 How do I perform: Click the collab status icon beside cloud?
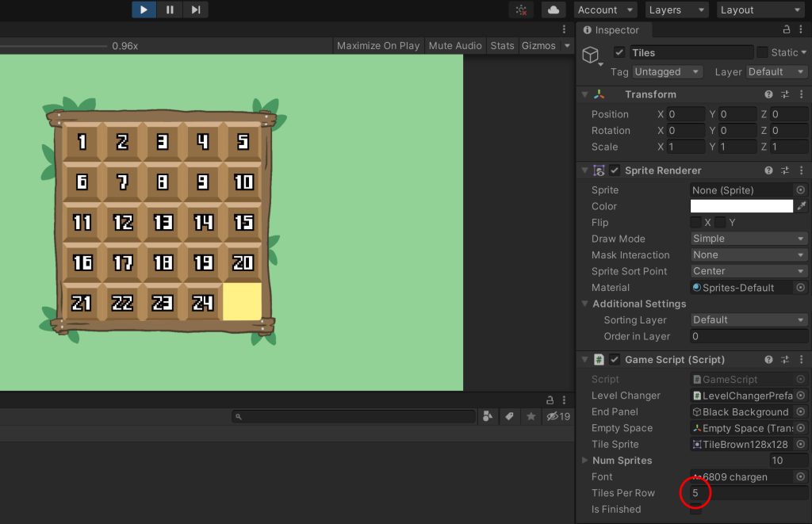[521, 10]
